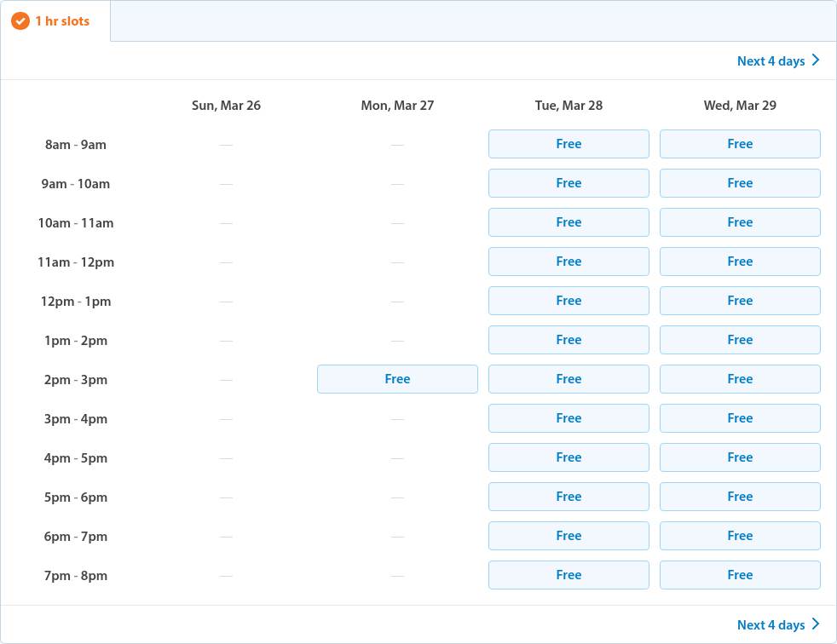The width and height of the screenshot is (837, 644).
Task: Click the 8am - 9am row label
Action: [x=76, y=145]
